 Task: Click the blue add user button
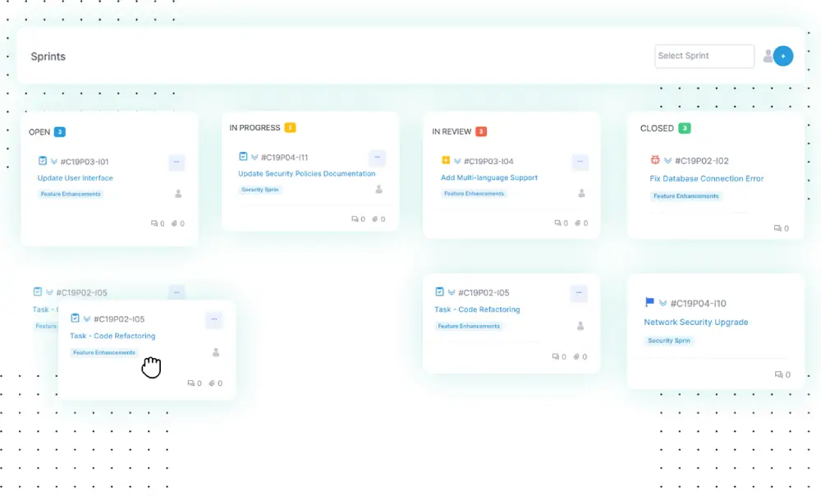pos(782,56)
